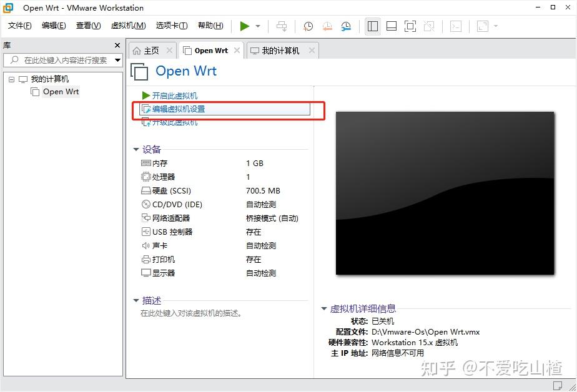Collapse the 虚拟机详细信息 section
The height and width of the screenshot is (392, 577).
[324, 308]
